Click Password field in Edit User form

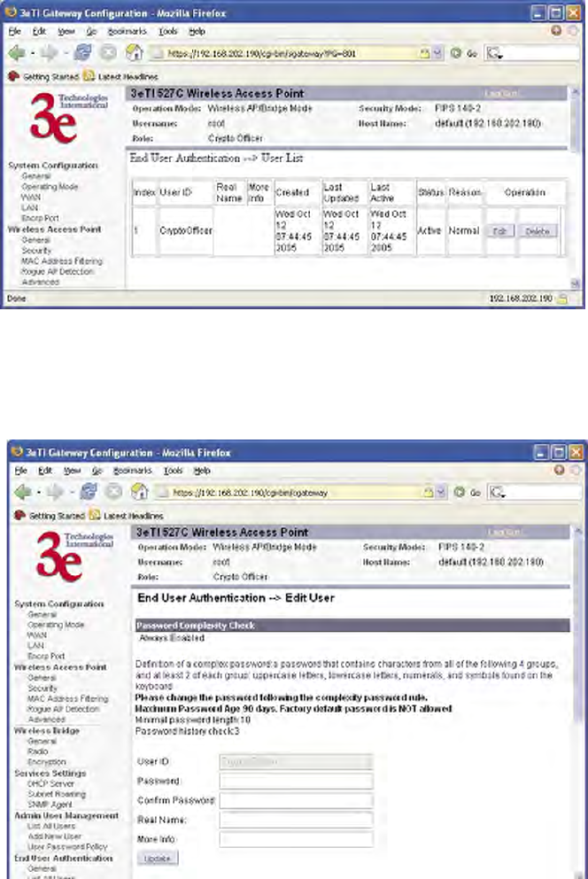297,781
